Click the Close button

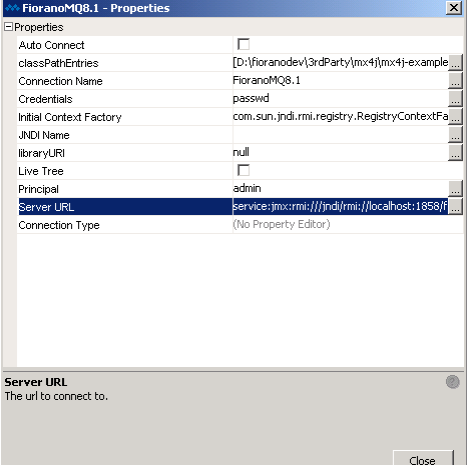423,459
